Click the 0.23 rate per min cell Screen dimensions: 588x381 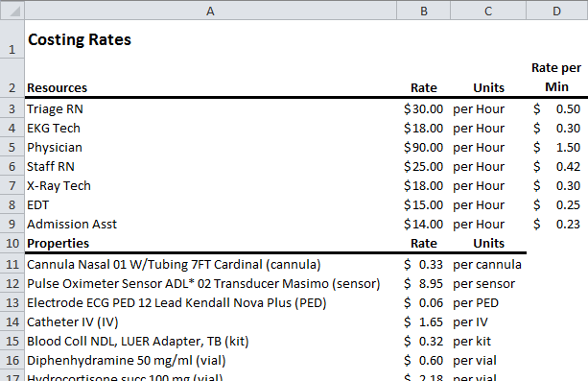point(557,224)
